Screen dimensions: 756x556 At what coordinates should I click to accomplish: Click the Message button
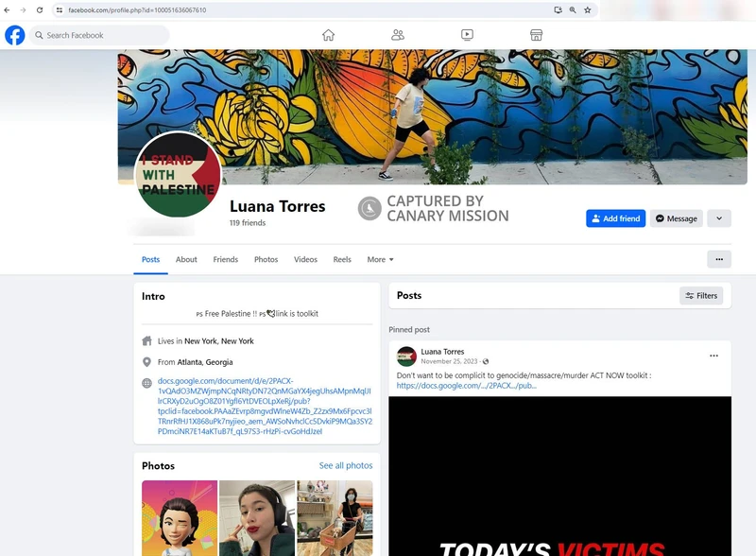pos(676,218)
